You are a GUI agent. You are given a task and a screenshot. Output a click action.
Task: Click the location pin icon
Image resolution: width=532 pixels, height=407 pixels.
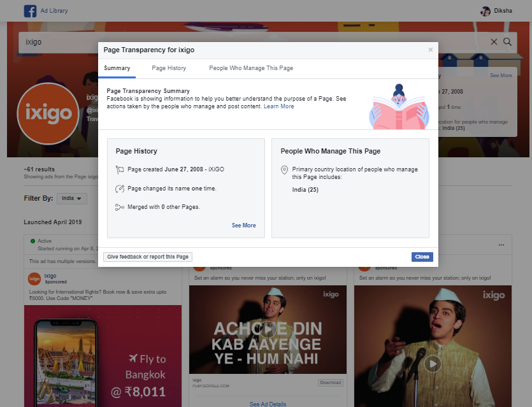(284, 170)
